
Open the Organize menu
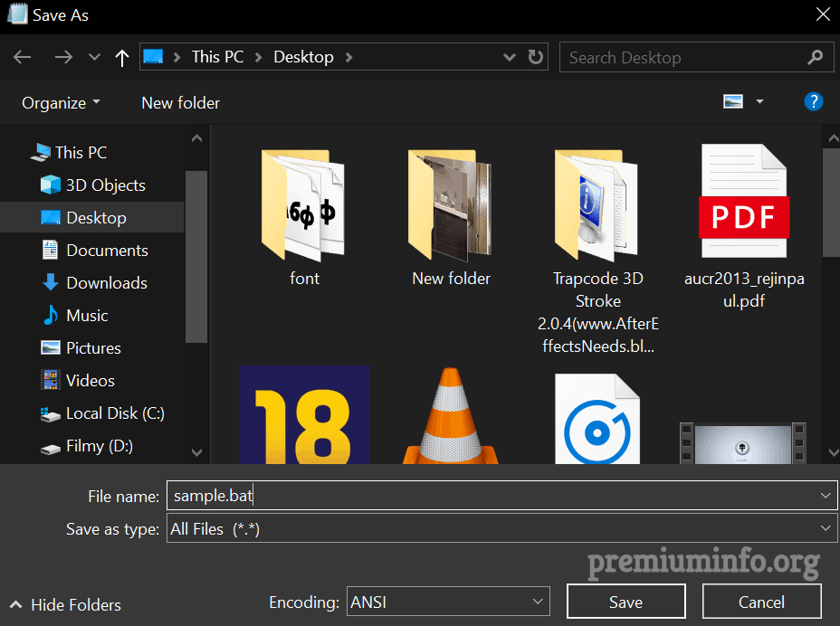pos(61,103)
